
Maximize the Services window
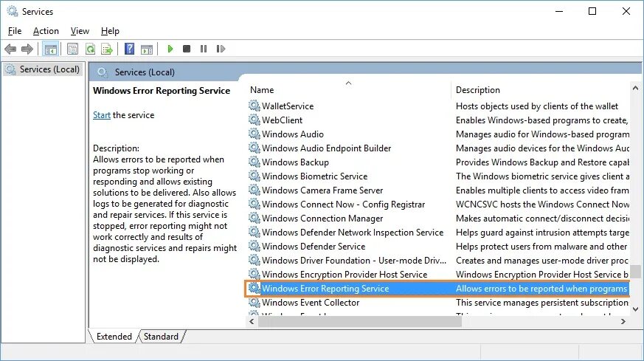tap(592, 11)
